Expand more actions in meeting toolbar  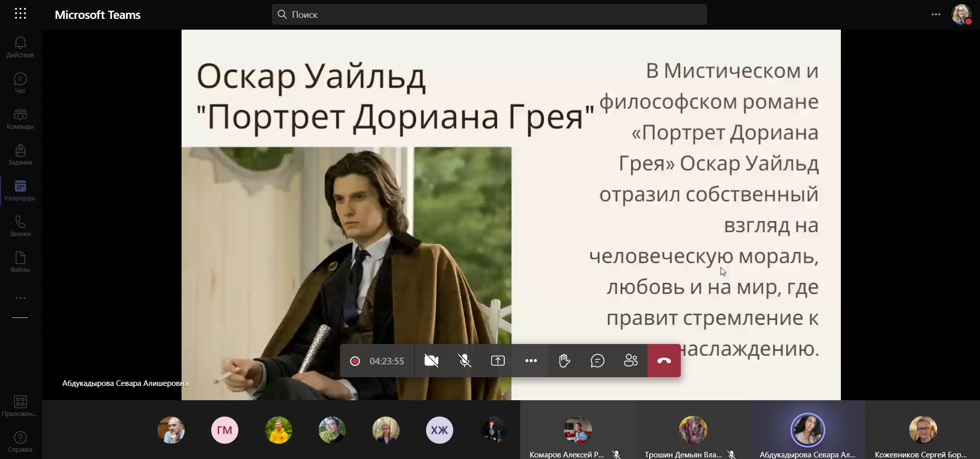(x=531, y=361)
